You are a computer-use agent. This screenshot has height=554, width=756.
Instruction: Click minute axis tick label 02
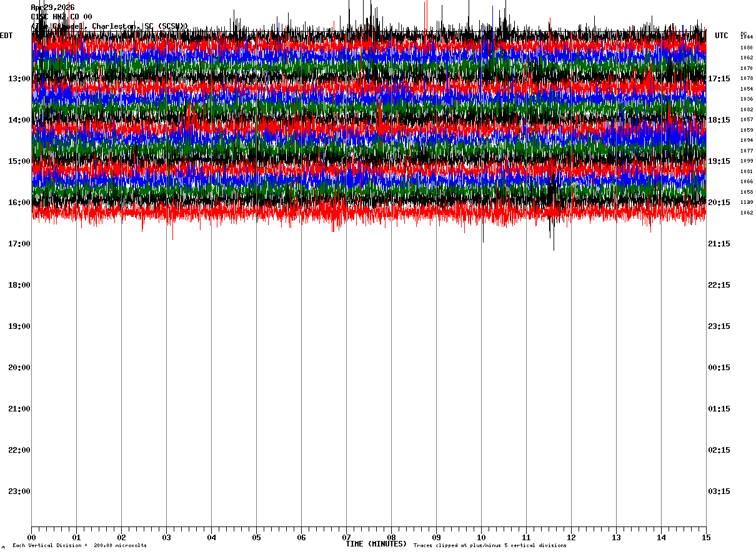coord(121,537)
